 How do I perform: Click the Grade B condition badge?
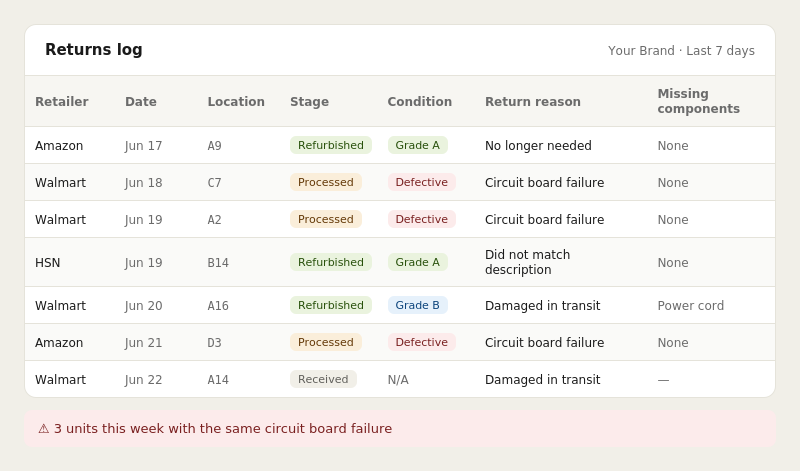point(418,305)
